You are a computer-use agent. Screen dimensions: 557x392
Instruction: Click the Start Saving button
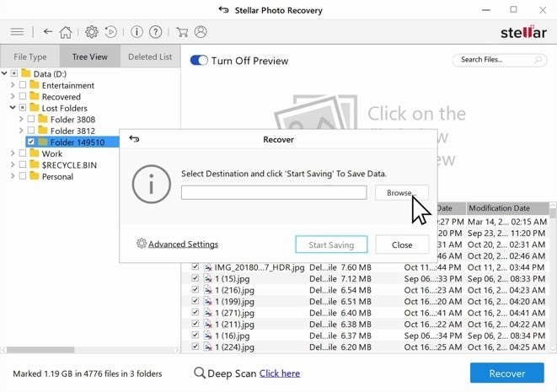coord(331,244)
